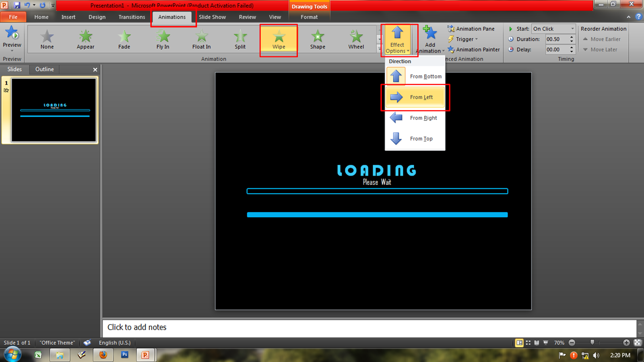The height and width of the screenshot is (362, 644).
Task: Choose From Left wipe direction
Action: (415, 97)
